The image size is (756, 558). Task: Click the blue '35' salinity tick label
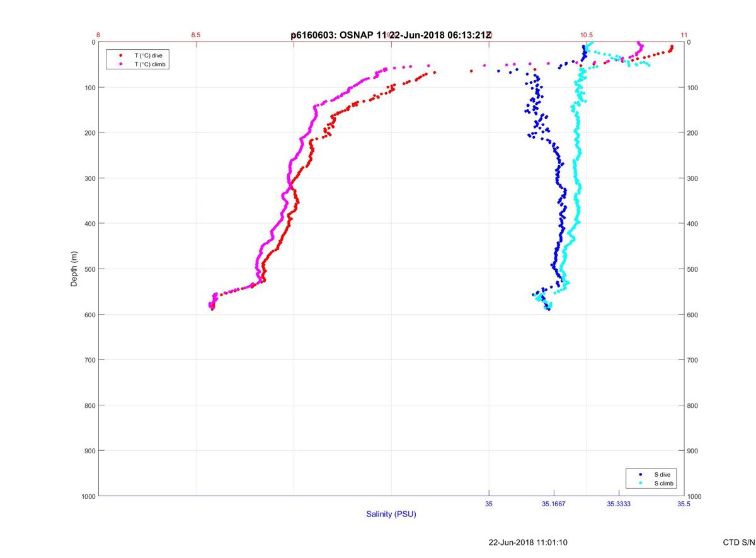click(489, 504)
